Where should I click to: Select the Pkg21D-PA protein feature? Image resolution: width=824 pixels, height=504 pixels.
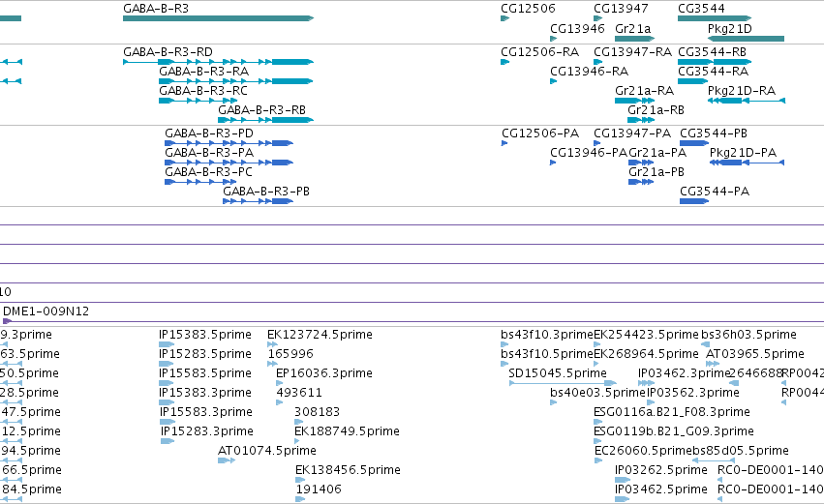click(x=747, y=163)
